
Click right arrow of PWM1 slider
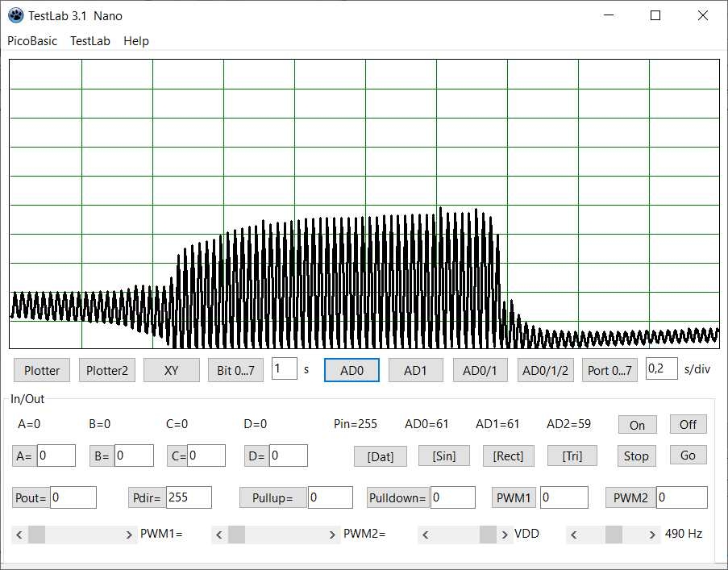[x=130, y=534]
